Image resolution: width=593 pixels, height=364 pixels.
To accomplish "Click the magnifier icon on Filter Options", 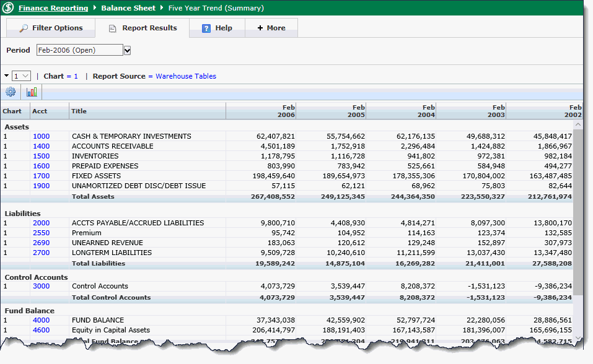I will pos(24,28).
